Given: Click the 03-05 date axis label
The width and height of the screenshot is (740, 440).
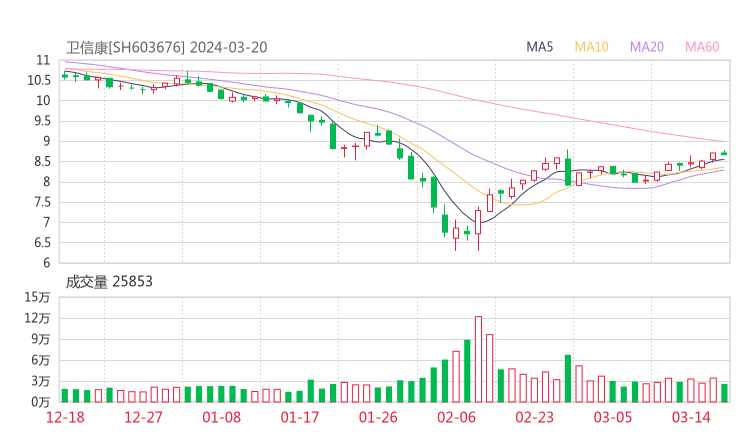Looking at the screenshot, I should tap(613, 417).
